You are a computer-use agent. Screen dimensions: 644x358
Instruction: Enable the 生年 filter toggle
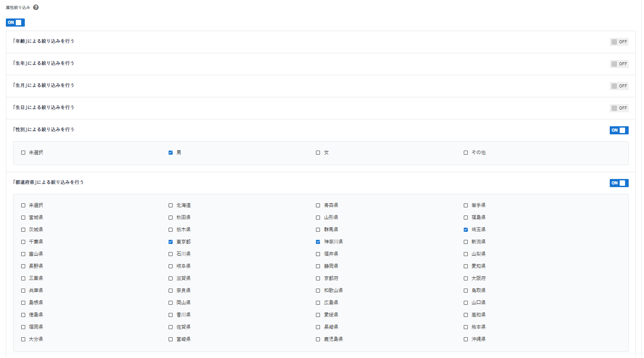point(619,64)
